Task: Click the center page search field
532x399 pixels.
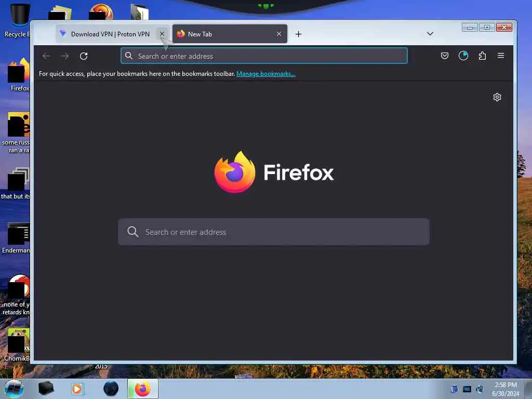Action: pos(273,232)
